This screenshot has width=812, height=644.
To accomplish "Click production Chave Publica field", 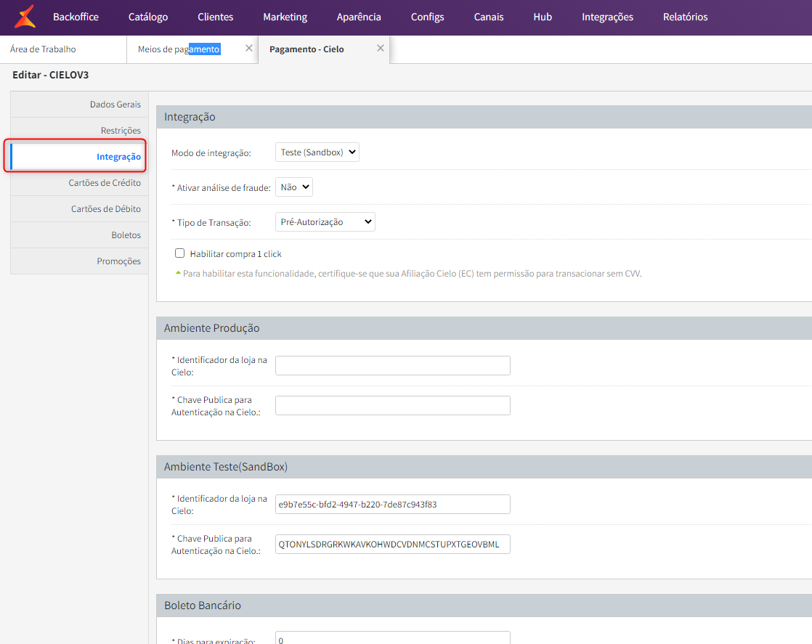I will 392,405.
